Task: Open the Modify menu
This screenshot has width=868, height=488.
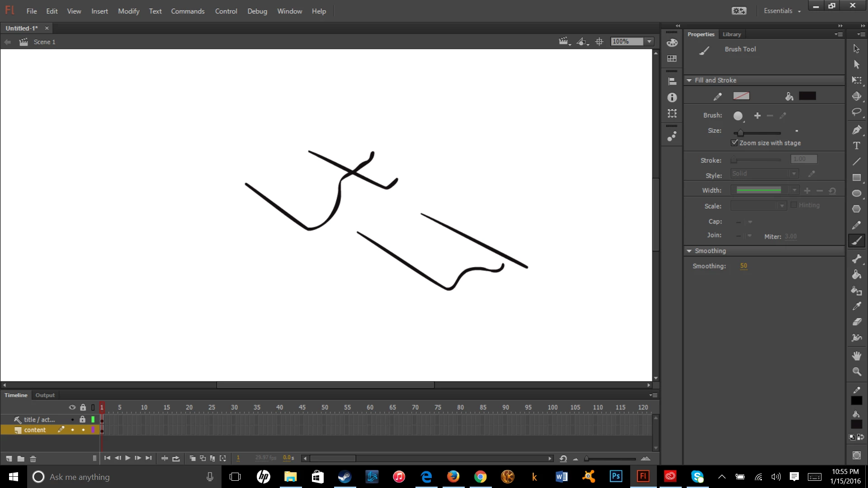Action: pos(128,11)
